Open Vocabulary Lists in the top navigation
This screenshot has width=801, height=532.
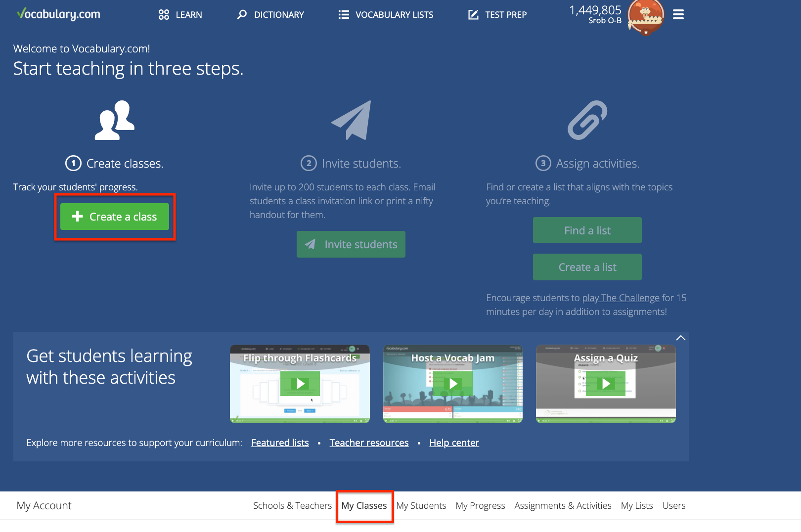coord(386,15)
